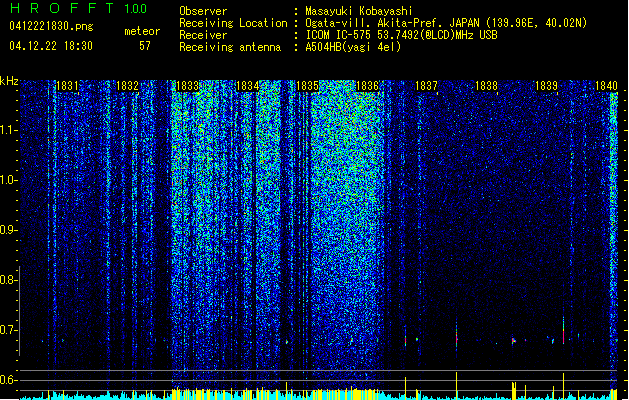This screenshot has width=629, height=400.
Task: Click the "Observer" field label
Action: 203,11
